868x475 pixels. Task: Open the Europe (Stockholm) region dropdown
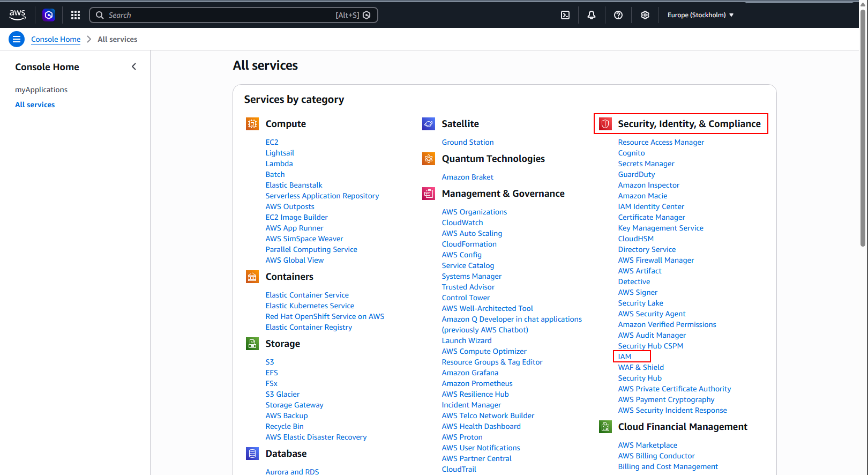click(x=700, y=15)
